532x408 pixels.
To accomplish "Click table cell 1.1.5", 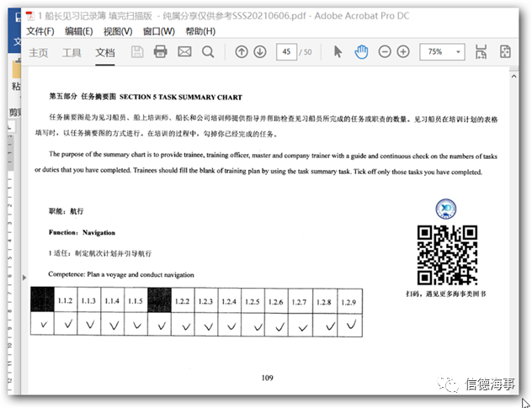I will 136,300.
